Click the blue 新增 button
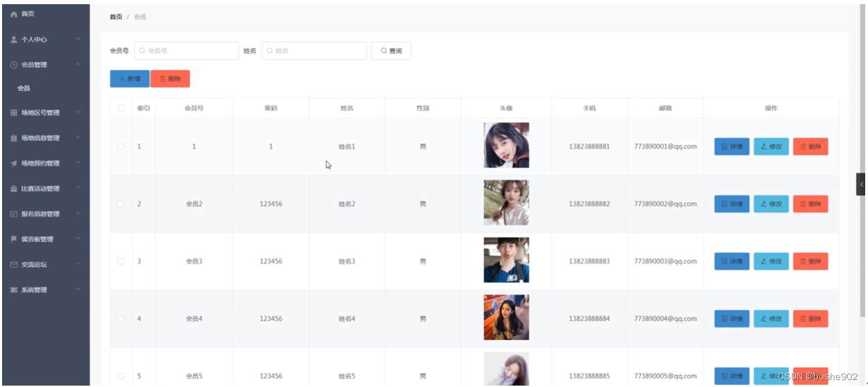Viewport: 868px width, 387px height. pos(130,79)
